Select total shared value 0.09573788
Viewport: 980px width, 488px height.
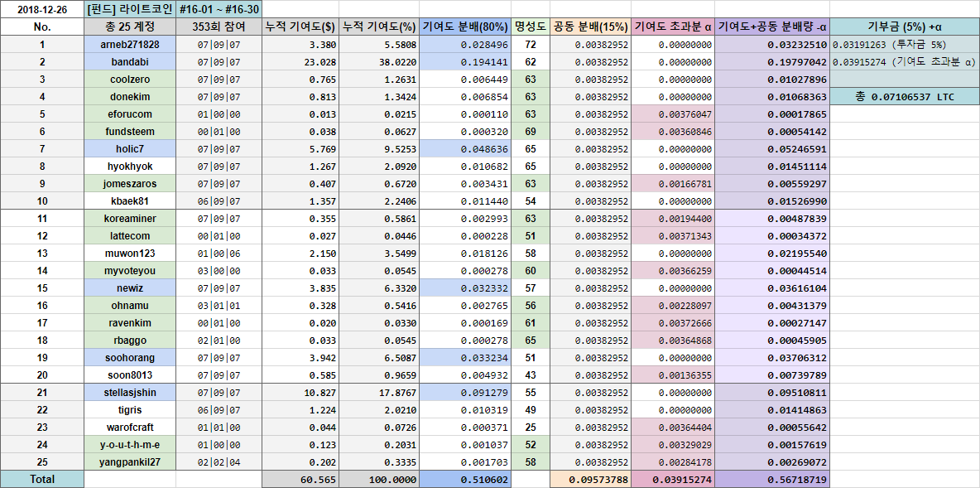589,479
